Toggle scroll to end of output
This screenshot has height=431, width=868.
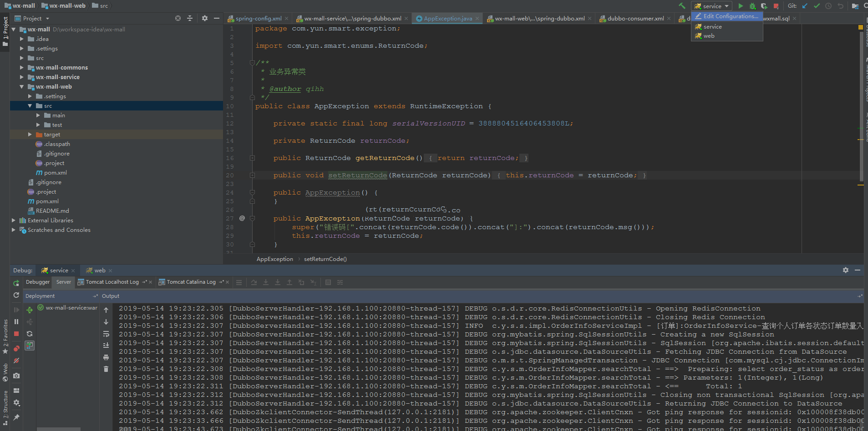[x=106, y=346]
